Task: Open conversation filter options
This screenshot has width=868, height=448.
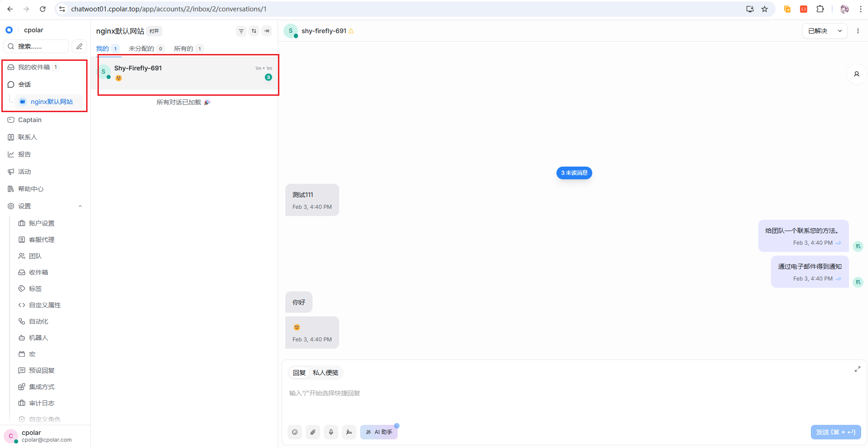Action: (x=241, y=31)
